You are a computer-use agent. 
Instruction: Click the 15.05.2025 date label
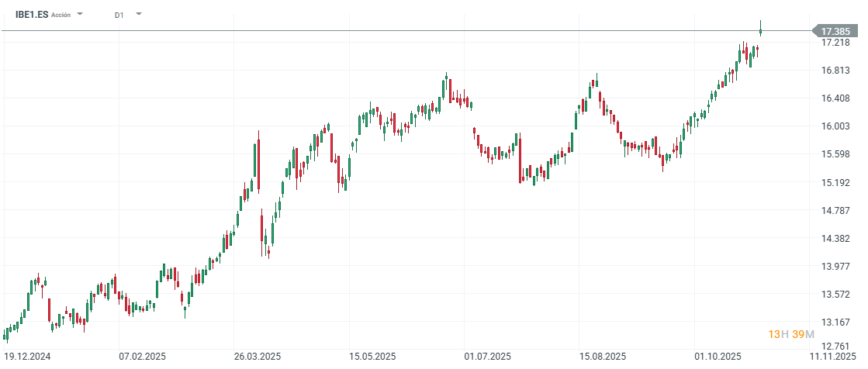(372, 357)
